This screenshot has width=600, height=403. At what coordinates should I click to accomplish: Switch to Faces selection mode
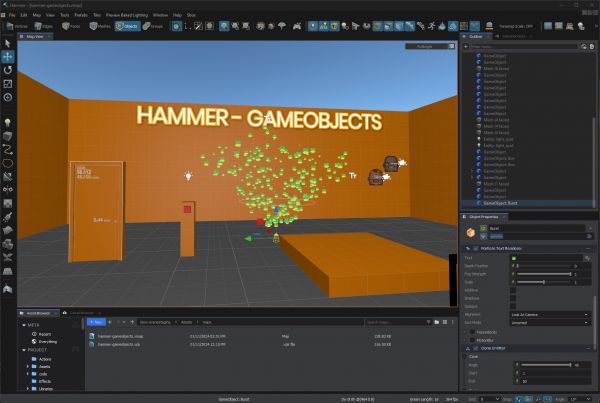71,26
